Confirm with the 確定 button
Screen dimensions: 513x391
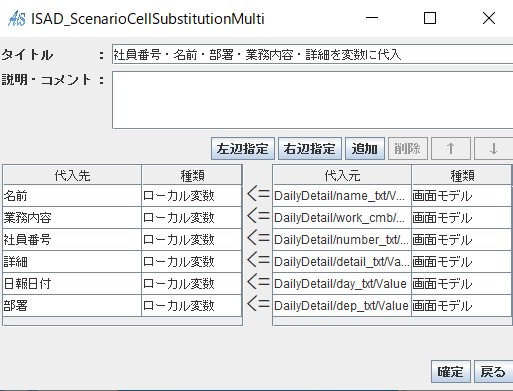451,371
